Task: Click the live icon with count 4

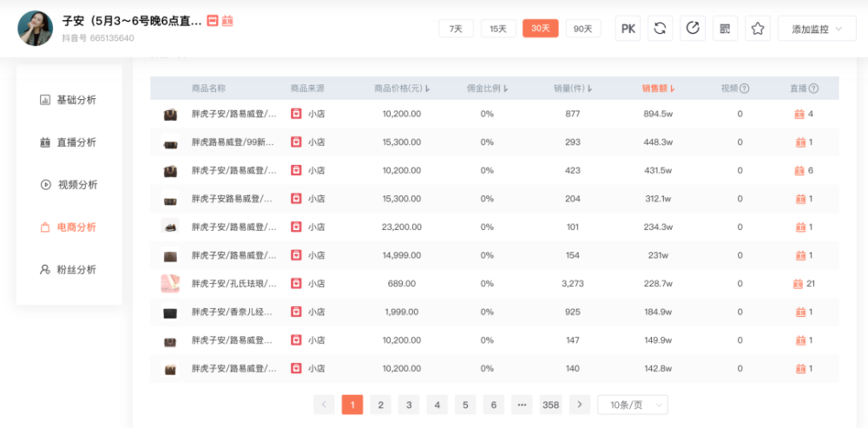Action: (800, 114)
